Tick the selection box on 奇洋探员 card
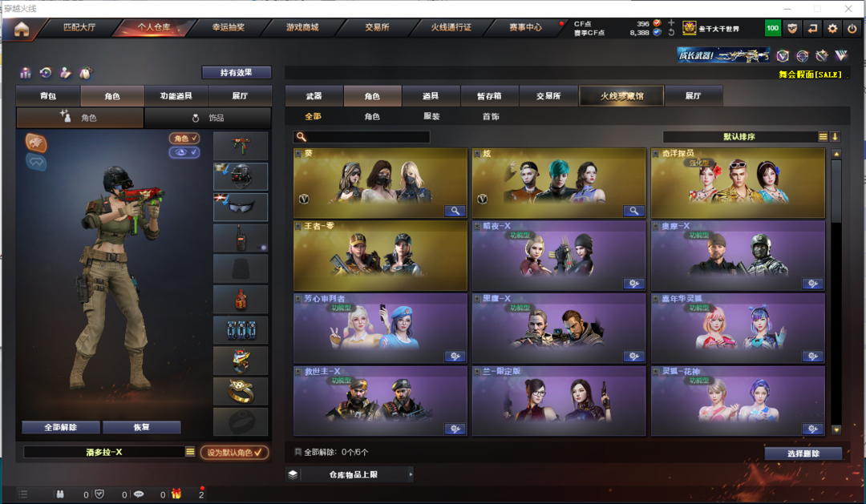This screenshot has height=504, width=866. [x=656, y=154]
